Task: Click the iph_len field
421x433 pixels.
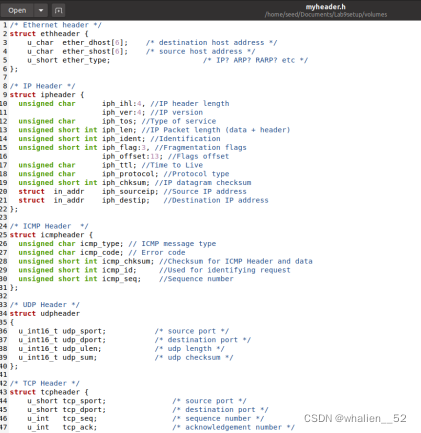Action: click(119, 130)
